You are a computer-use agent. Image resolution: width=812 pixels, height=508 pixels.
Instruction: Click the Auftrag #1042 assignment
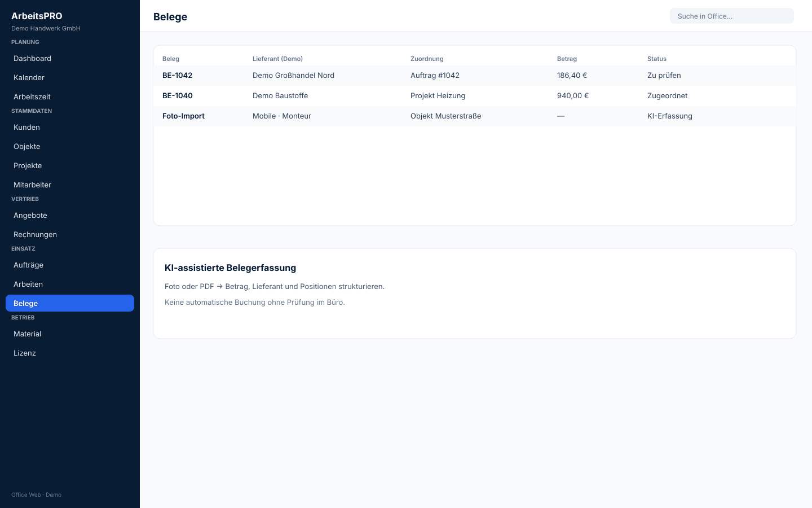coord(435,76)
